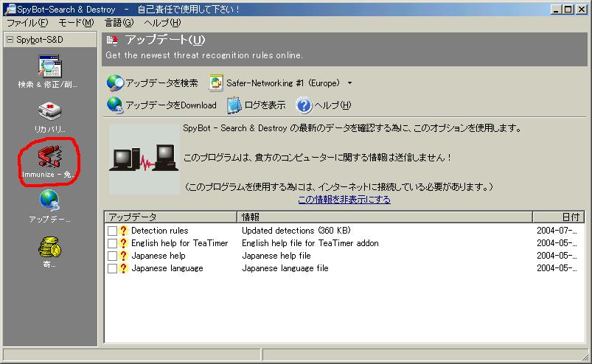592x364 pixels.
Task: Open the Donations coins icon
Action: (x=49, y=247)
